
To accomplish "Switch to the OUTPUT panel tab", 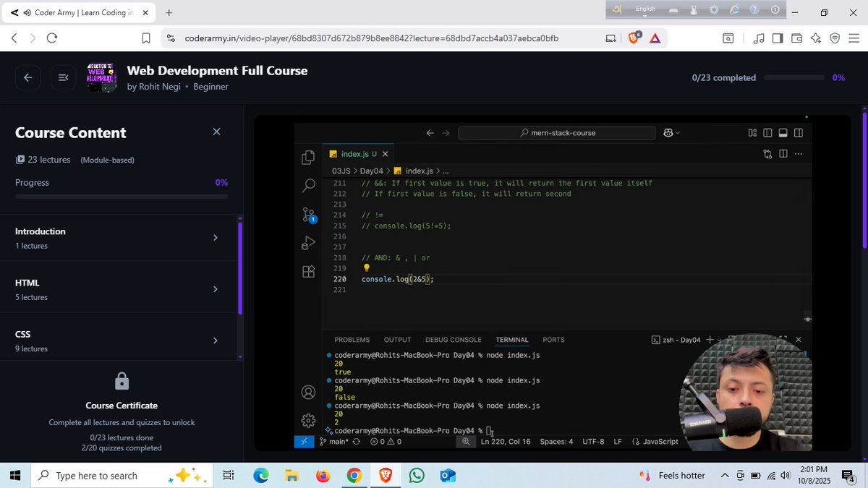I will 397,340.
